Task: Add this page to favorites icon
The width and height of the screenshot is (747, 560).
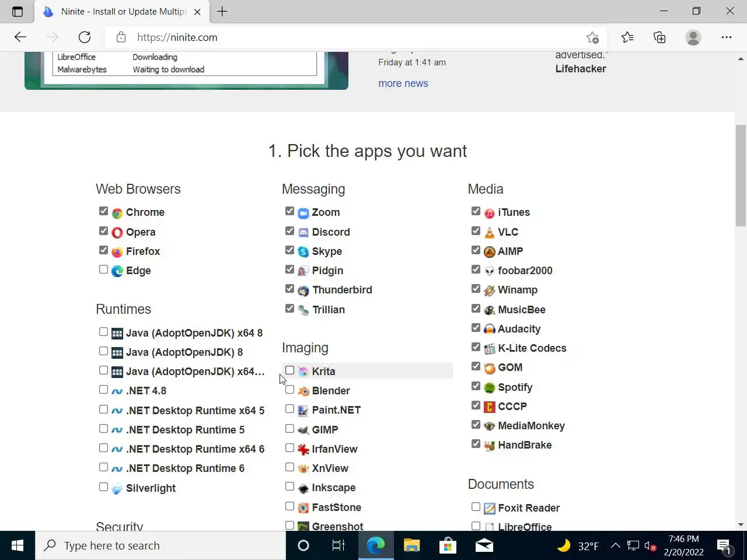Action: click(x=592, y=37)
